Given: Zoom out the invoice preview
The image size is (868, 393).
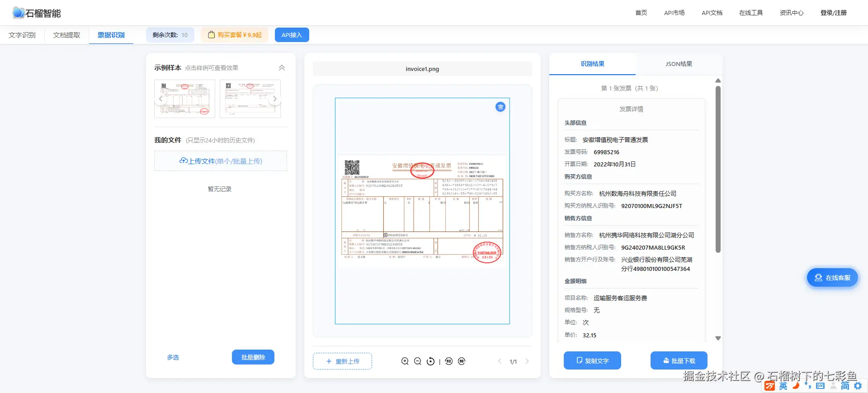Looking at the screenshot, I should 418,361.
